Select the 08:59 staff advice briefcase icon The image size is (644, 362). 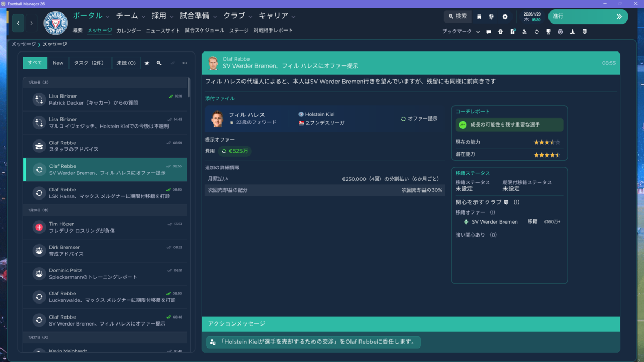(x=39, y=146)
